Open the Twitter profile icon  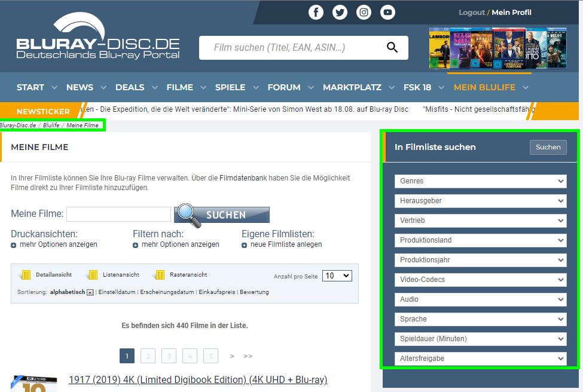[340, 13]
